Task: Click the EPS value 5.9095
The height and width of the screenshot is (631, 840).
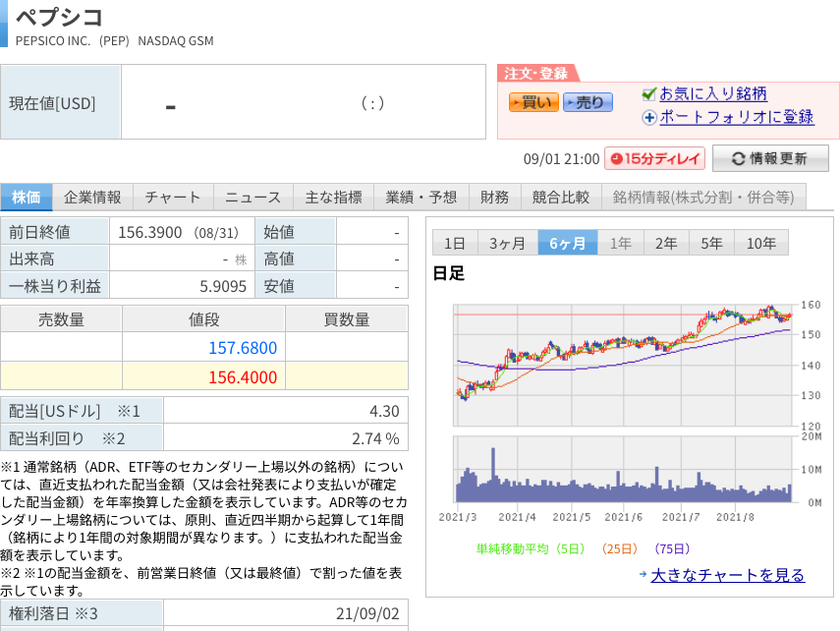Action: (223, 286)
